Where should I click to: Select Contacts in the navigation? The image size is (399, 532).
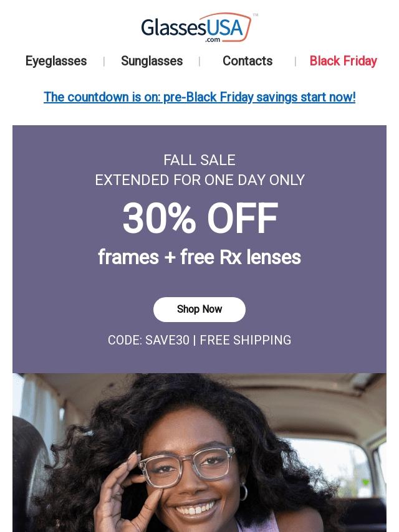(x=248, y=61)
